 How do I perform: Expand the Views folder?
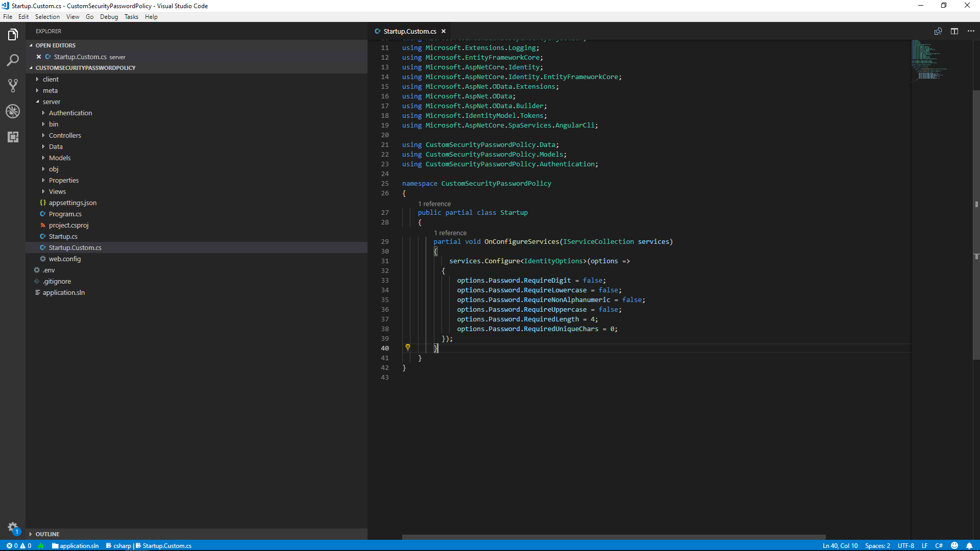(x=197, y=191)
